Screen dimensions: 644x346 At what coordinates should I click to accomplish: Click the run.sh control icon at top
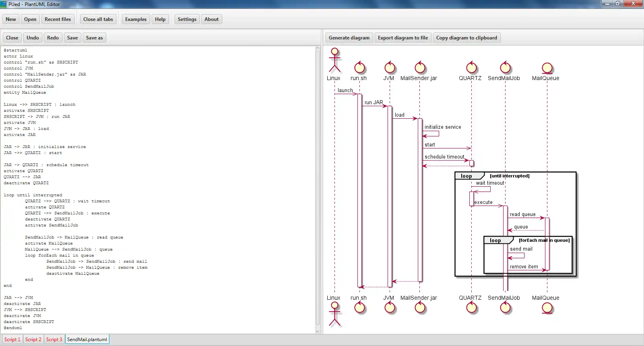pyautogui.click(x=359, y=67)
